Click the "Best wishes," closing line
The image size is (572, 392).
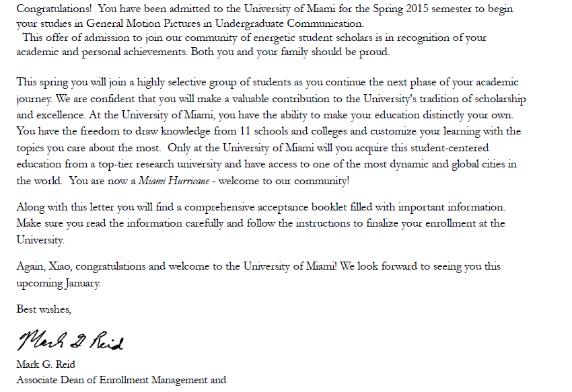coord(44,310)
